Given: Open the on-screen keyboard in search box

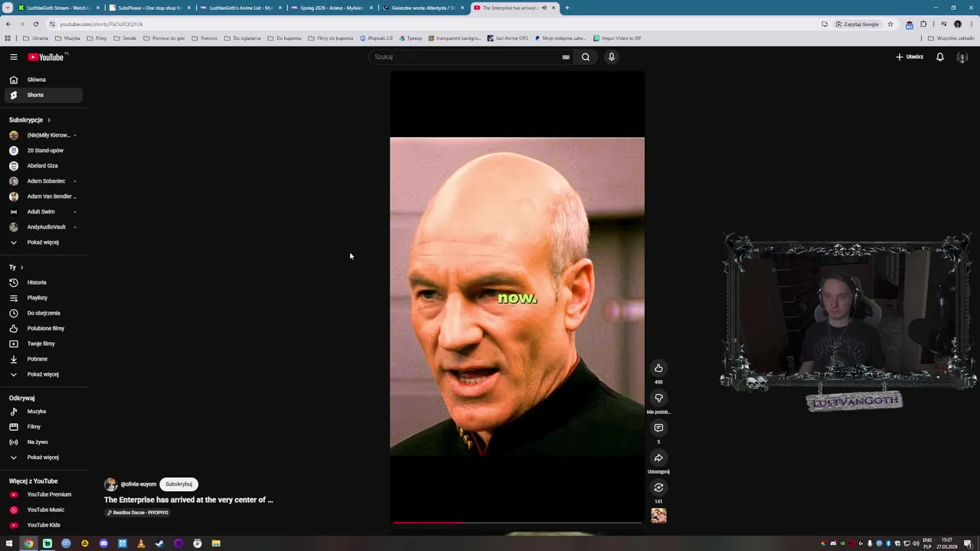Looking at the screenshot, I should [566, 57].
